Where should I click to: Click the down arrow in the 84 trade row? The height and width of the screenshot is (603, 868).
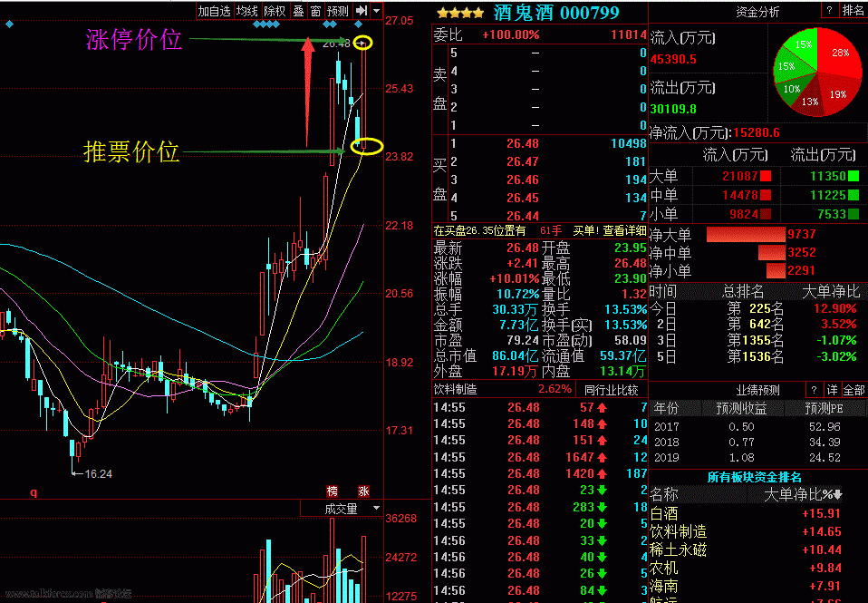coord(602,591)
